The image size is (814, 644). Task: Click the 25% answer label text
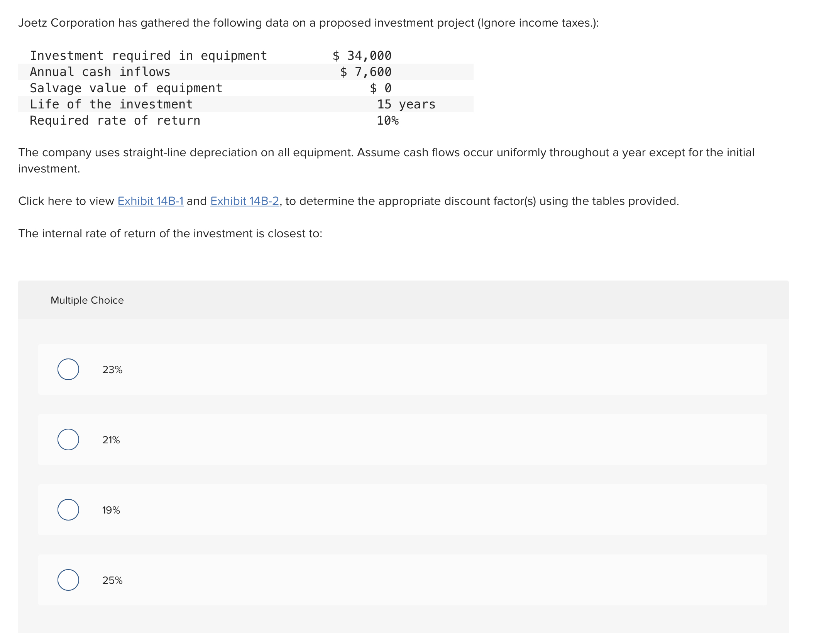point(112,580)
